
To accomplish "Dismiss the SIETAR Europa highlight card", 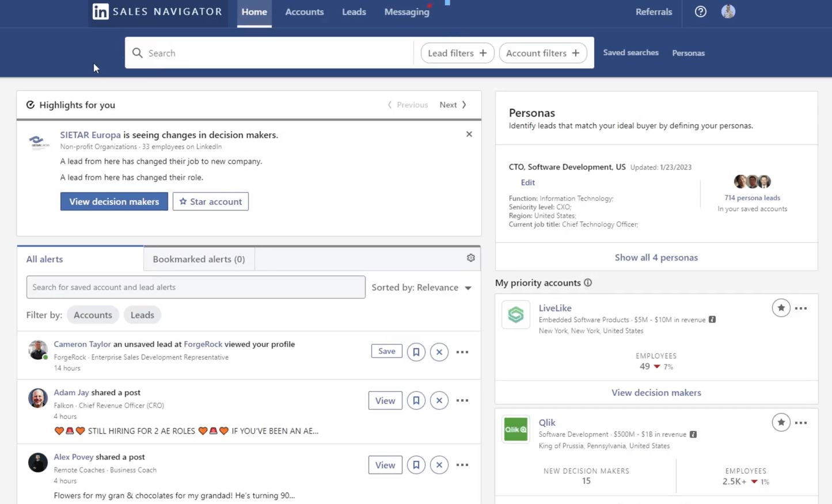I will click(x=469, y=134).
